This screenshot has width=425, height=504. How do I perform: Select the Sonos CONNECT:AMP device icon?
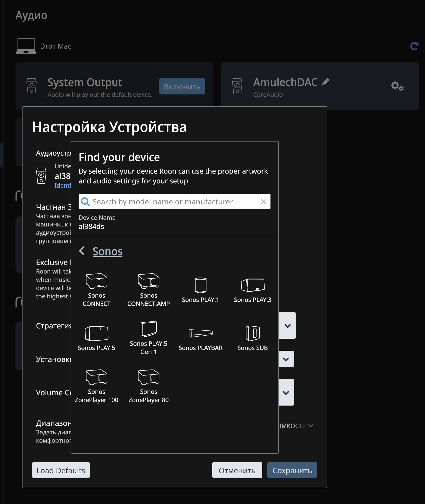(x=148, y=281)
